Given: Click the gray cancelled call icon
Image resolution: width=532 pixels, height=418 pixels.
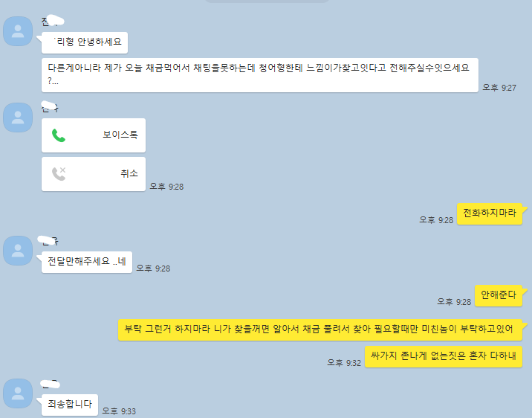Looking at the screenshot, I should 59,174.
